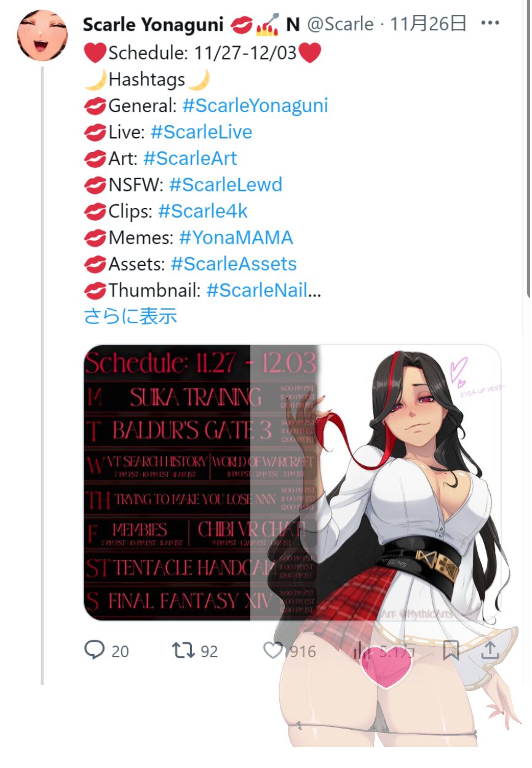The image size is (532, 768).
Task: Share the tweet with the upload icon
Action: coord(490,650)
